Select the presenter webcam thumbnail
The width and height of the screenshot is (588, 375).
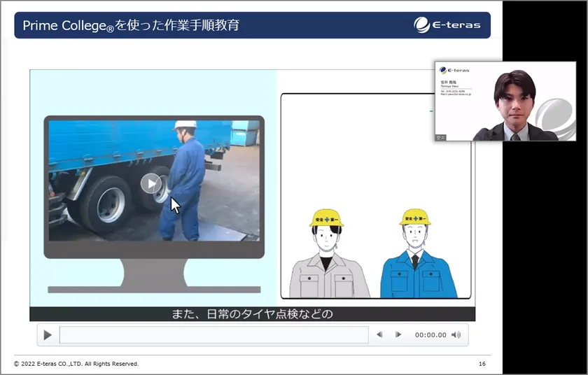[504, 101]
